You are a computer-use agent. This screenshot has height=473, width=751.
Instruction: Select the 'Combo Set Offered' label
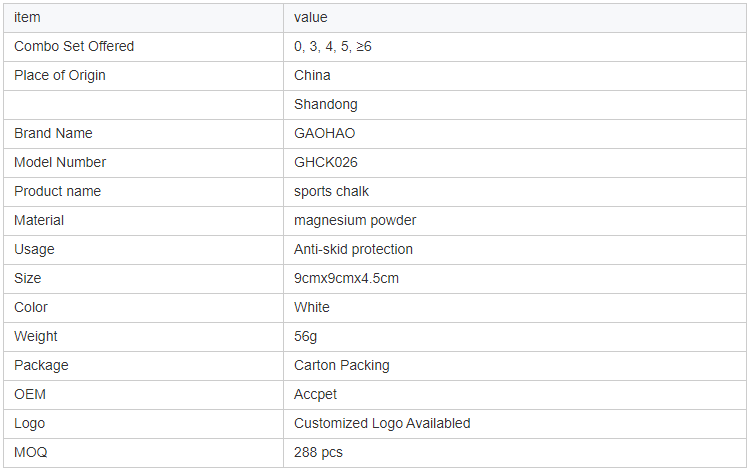pyautogui.click(x=74, y=46)
